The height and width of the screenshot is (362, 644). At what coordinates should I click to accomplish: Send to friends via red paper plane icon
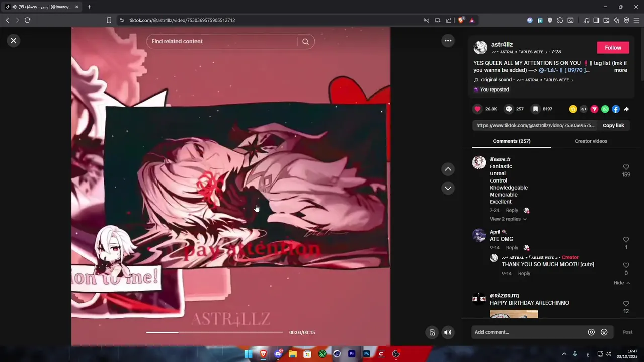[594, 109]
